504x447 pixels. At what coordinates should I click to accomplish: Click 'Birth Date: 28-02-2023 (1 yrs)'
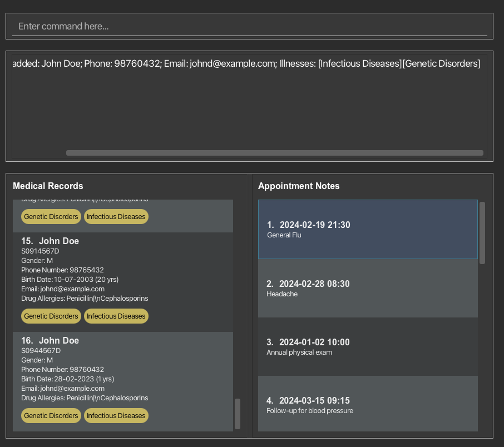[x=67, y=379]
